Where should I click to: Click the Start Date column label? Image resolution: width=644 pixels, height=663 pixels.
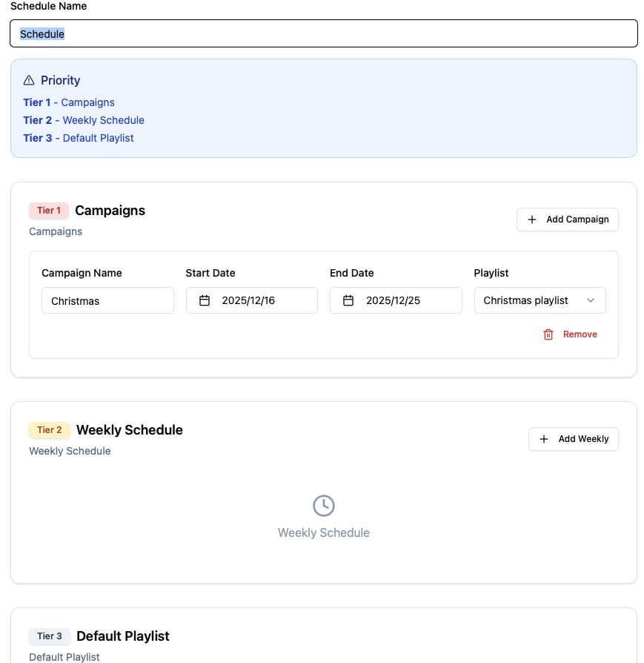pyautogui.click(x=210, y=273)
